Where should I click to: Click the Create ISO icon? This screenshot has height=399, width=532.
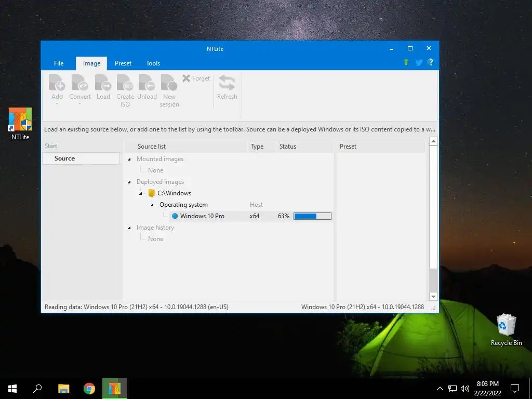pos(125,83)
